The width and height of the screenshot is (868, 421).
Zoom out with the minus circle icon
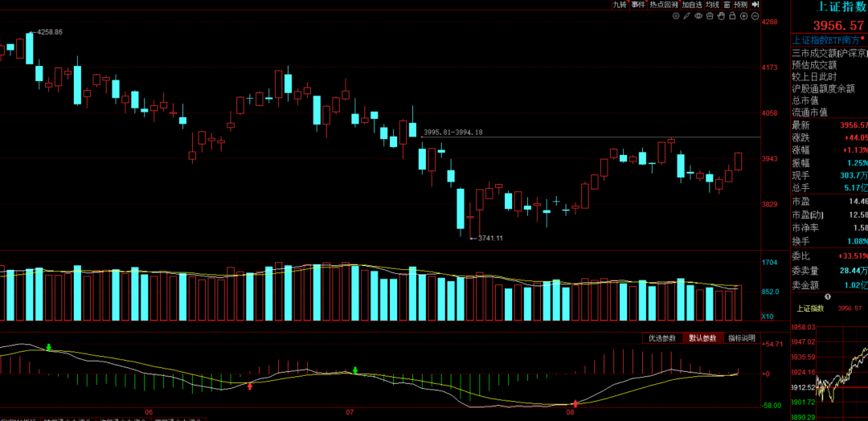point(755,17)
